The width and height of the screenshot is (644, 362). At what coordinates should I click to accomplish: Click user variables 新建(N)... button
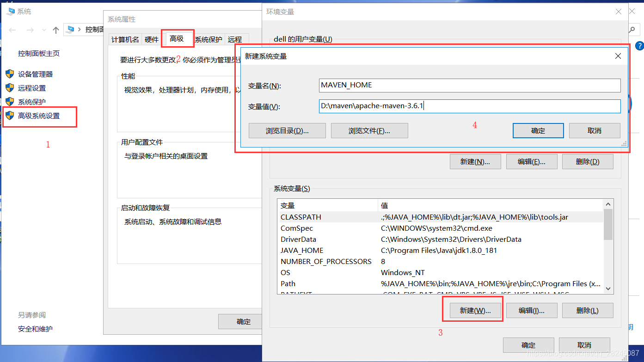(475, 162)
